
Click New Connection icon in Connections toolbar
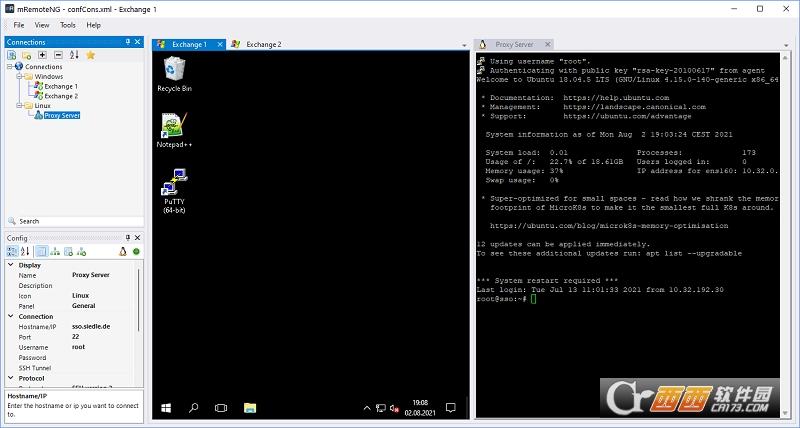coord(12,55)
